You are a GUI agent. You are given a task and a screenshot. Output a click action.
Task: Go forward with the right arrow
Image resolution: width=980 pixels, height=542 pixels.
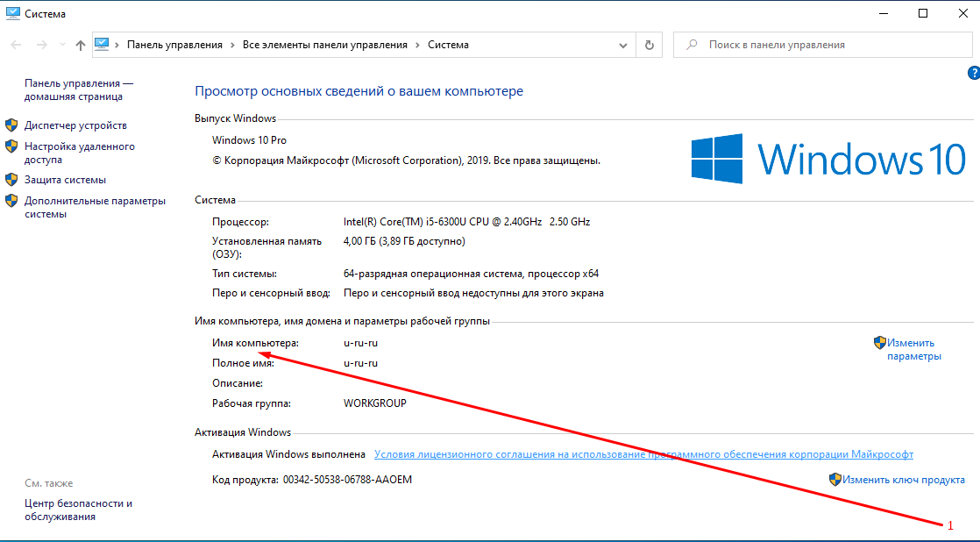42,45
